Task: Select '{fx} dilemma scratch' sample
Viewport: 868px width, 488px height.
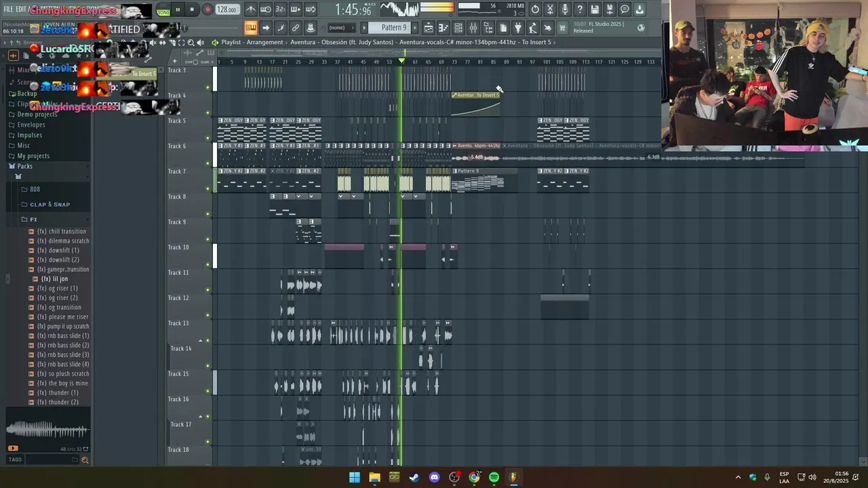Action: coord(63,241)
